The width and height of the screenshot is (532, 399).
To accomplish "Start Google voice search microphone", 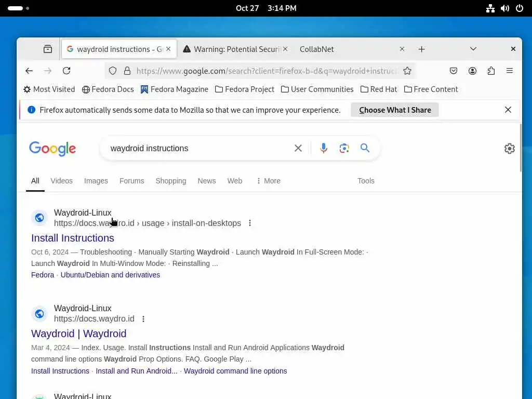I will (x=324, y=148).
